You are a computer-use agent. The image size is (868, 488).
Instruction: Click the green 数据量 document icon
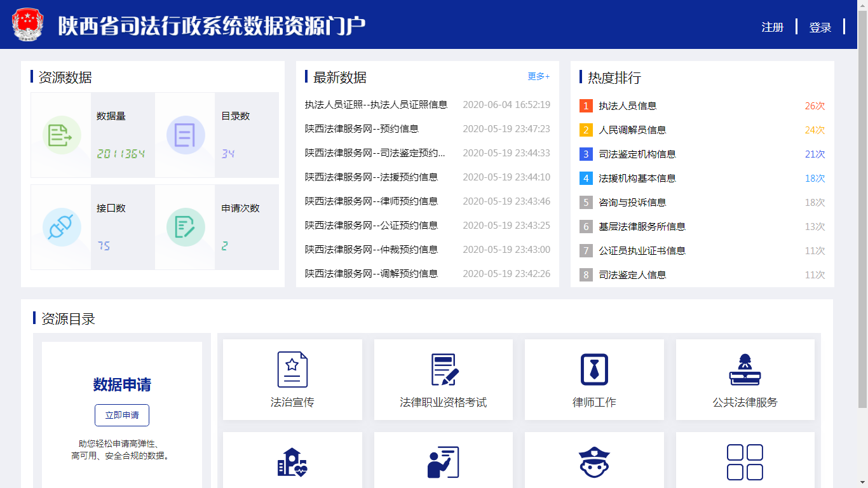[62, 135]
